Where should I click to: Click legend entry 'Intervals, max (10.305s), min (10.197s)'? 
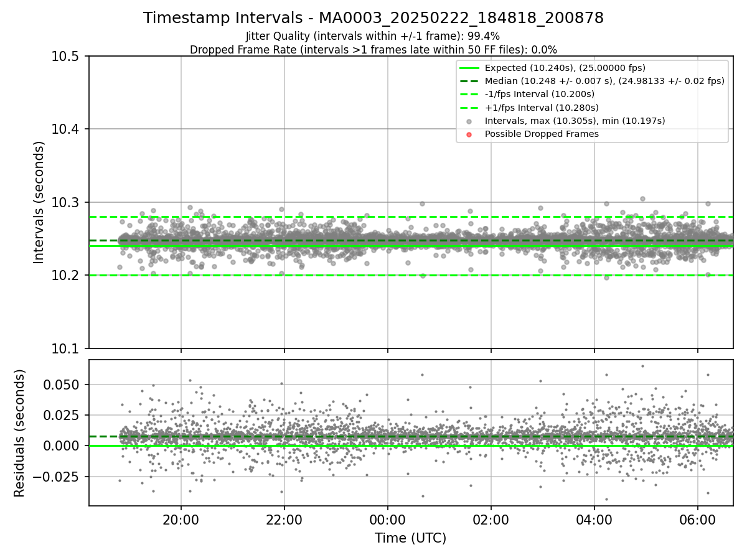pyautogui.click(x=575, y=121)
